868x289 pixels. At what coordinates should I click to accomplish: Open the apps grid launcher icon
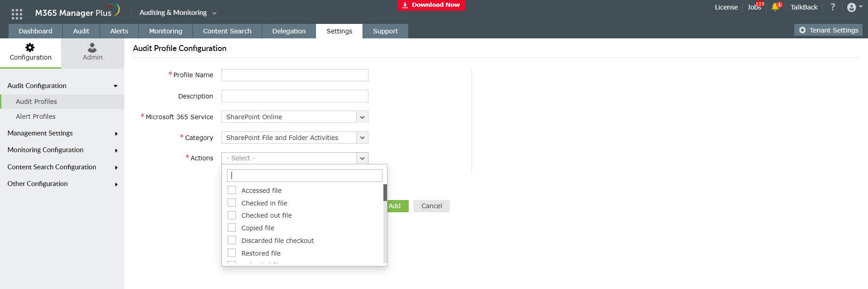pos(17,14)
